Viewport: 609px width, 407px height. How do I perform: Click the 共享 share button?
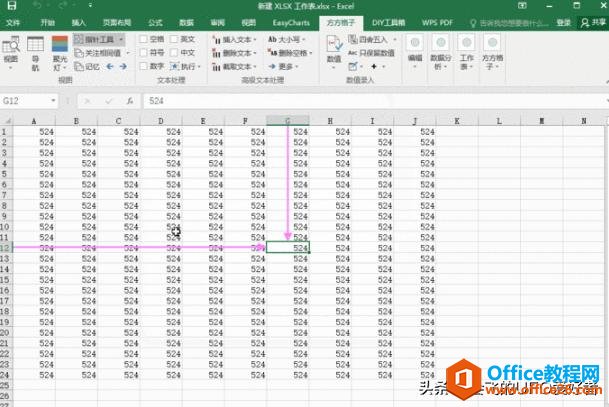pyautogui.click(x=593, y=23)
